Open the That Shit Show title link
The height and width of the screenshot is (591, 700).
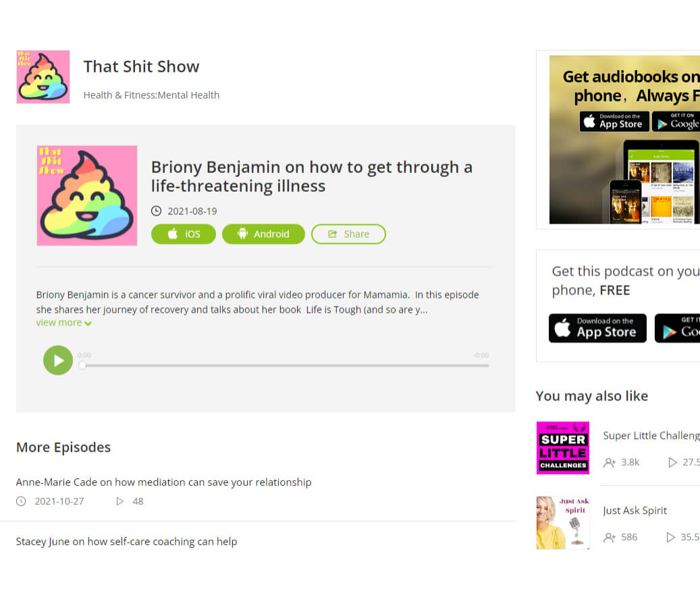[142, 67]
